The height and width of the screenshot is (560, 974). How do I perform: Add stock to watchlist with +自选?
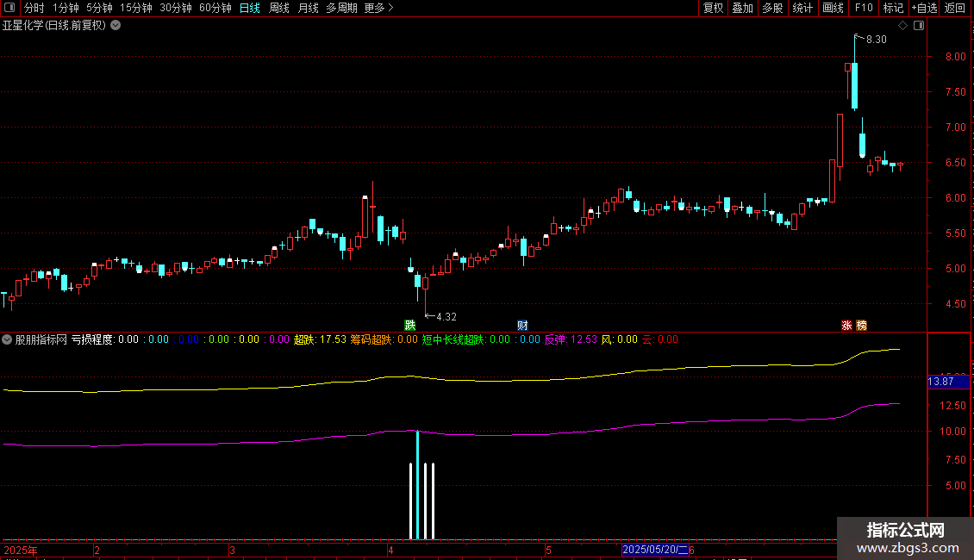tap(924, 8)
